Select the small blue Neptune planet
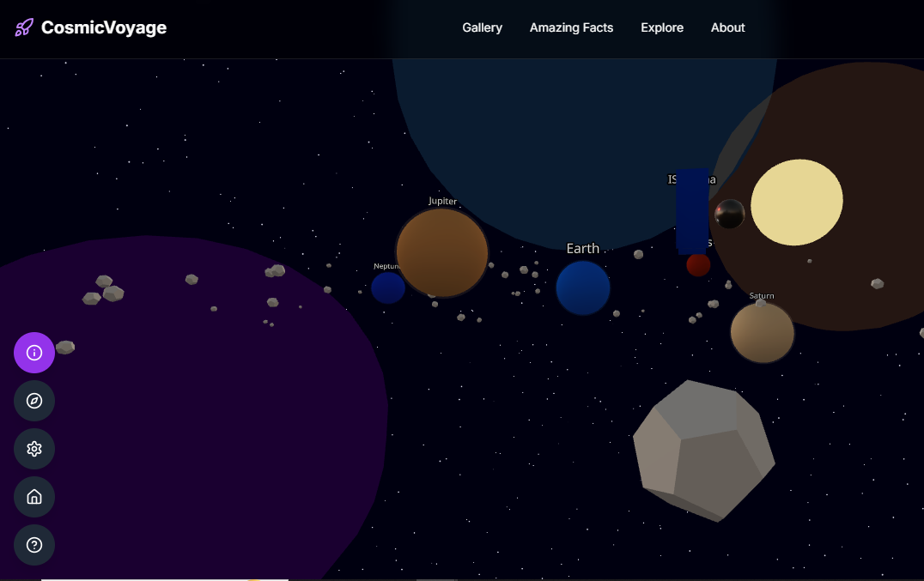Screen dimensions: 924x581 coord(387,288)
